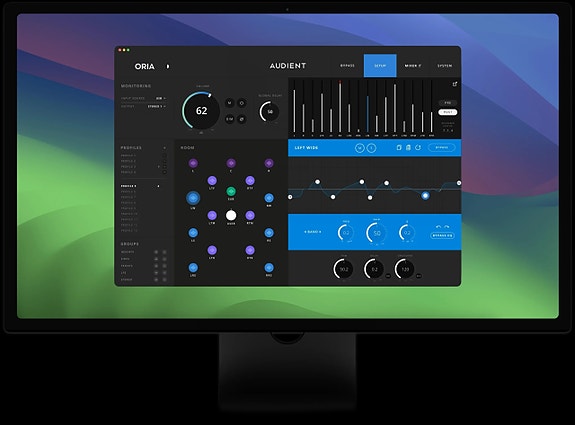Click the arrow icon beside ORIA logo

(x=168, y=66)
